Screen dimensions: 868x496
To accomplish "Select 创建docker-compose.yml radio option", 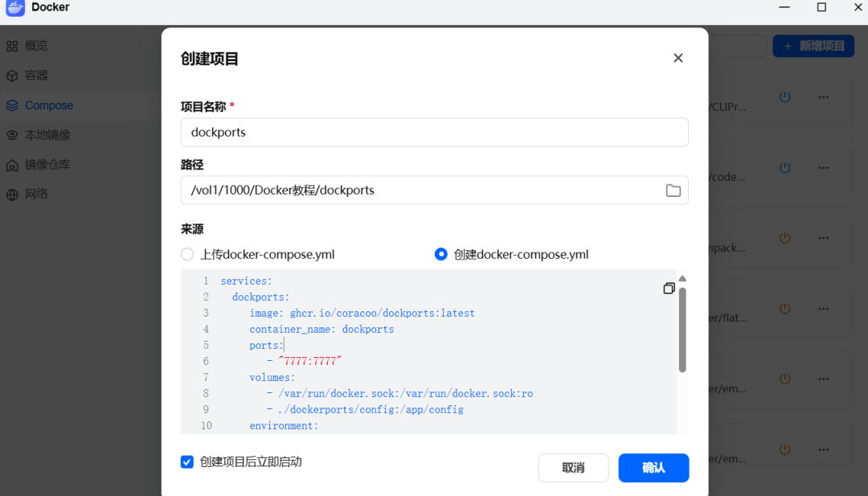I will (440, 254).
